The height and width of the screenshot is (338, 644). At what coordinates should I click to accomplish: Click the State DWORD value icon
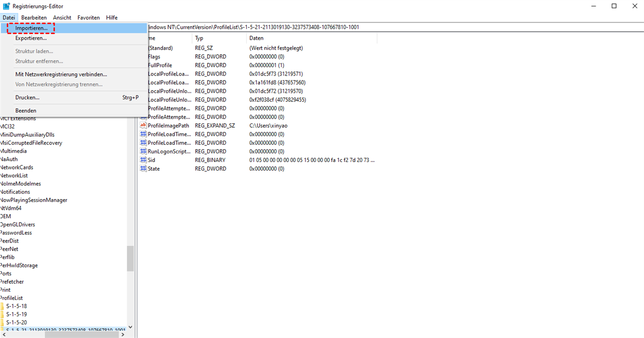(143, 168)
